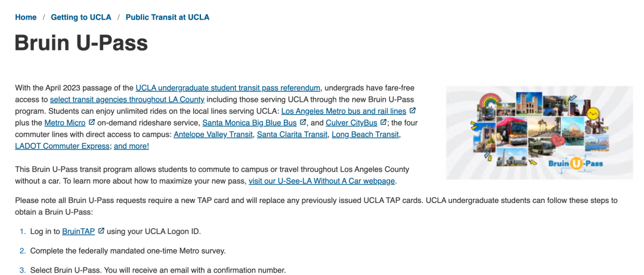
Task: Open Los Angeles Metro bus and rail lines
Action: (x=343, y=111)
